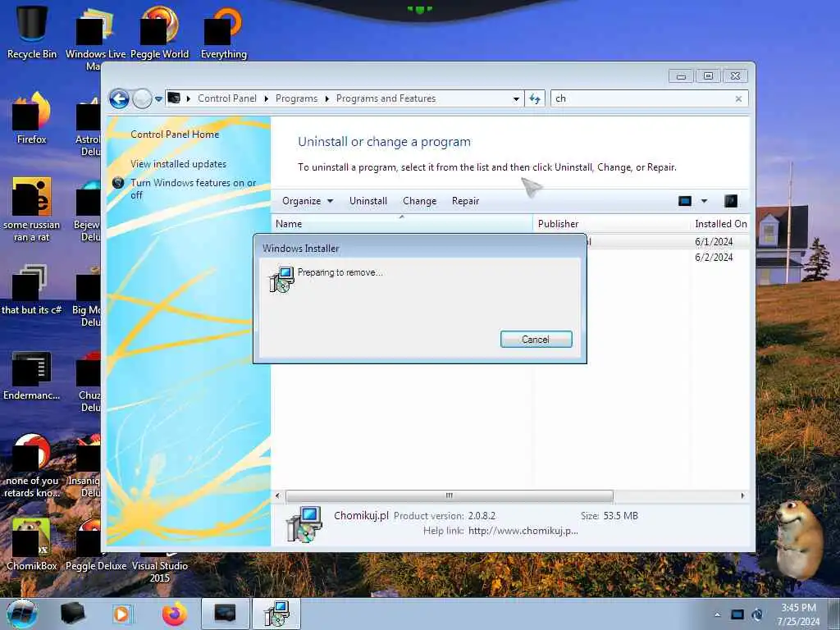Go back with the blue Back arrow
Screen dimensions: 840x630
pos(119,98)
